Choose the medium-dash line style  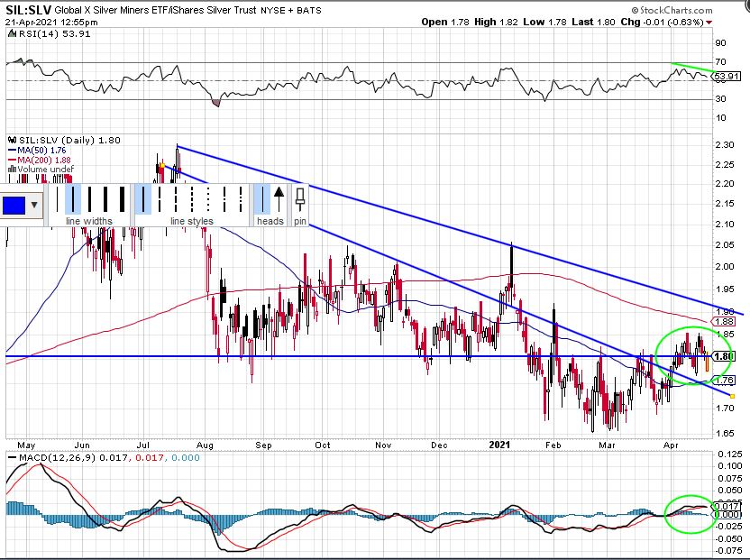coord(176,199)
